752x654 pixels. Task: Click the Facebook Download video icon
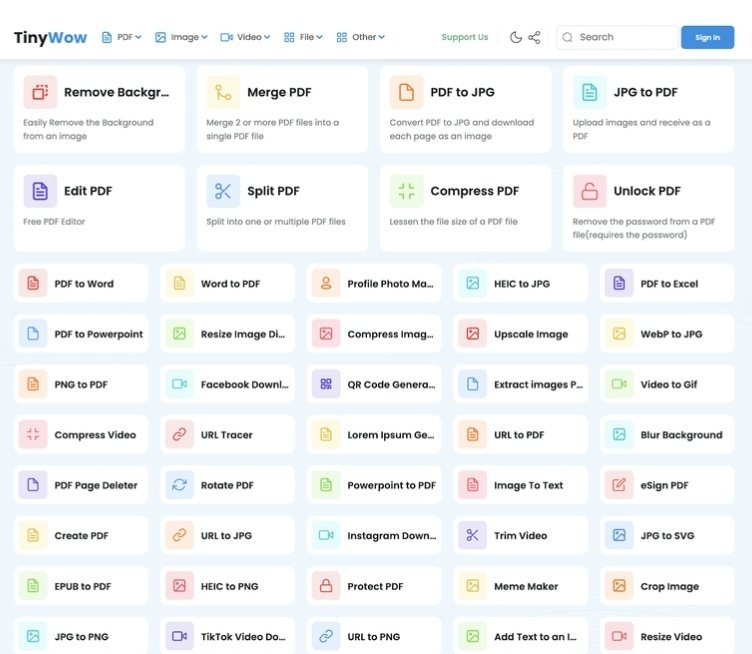(x=179, y=384)
